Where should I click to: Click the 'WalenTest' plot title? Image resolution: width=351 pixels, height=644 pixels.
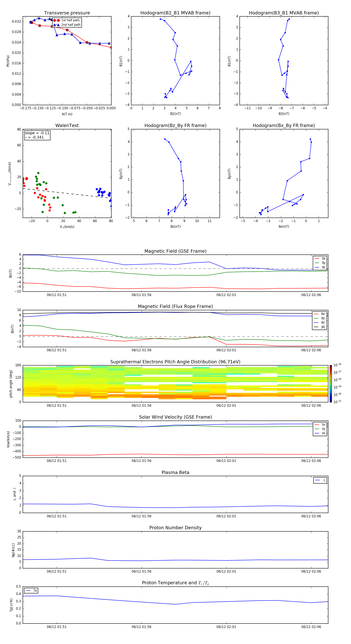tap(67, 125)
